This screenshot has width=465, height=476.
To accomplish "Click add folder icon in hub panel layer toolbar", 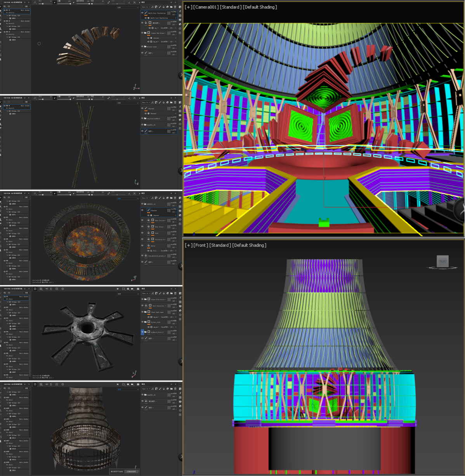I will pyautogui.click(x=171, y=293).
